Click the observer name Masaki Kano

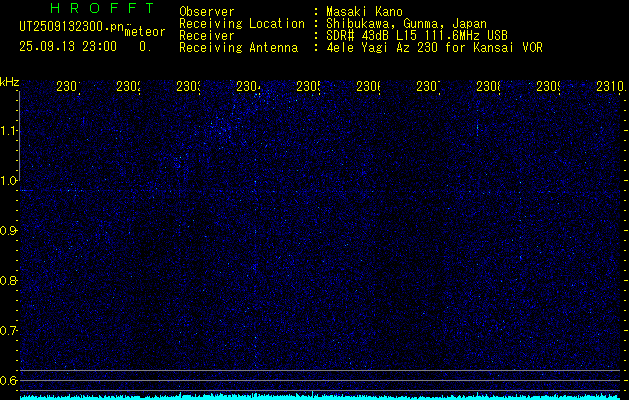(364, 12)
